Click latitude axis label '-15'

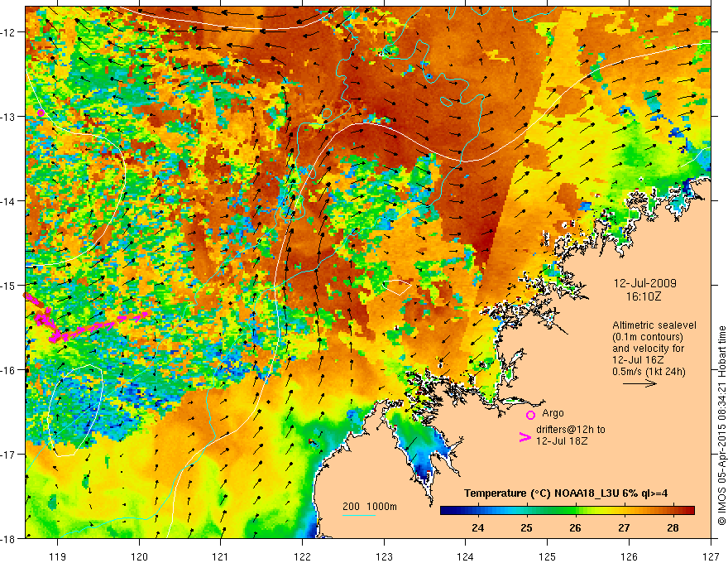(8, 285)
